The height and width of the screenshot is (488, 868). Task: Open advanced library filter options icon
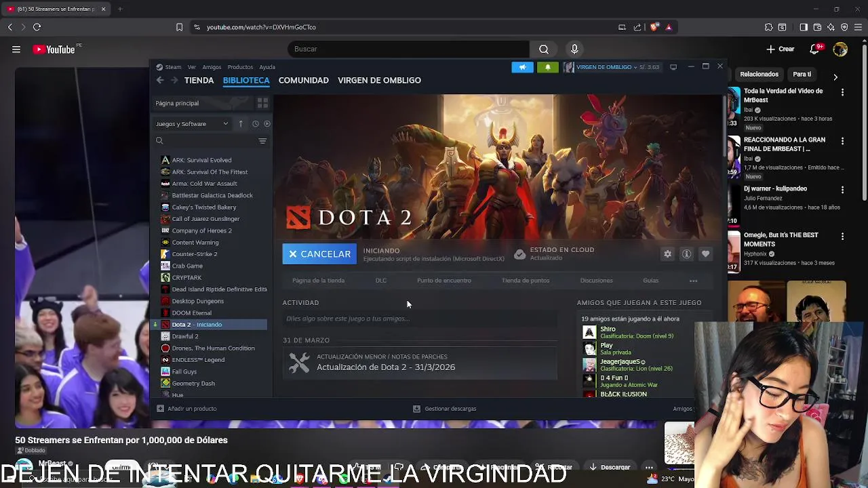[262, 141]
